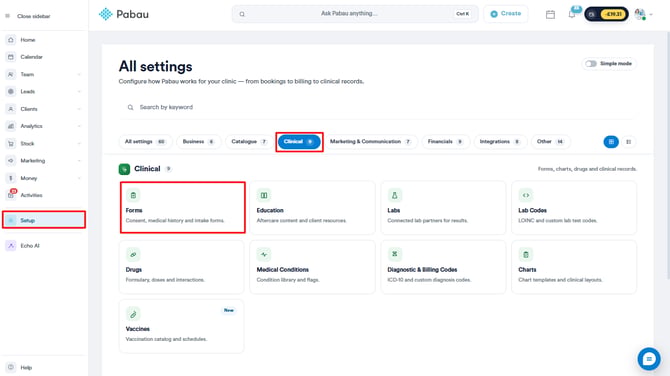
Task: Expand the Marketing sidebar chevron
Action: point(79,161)
